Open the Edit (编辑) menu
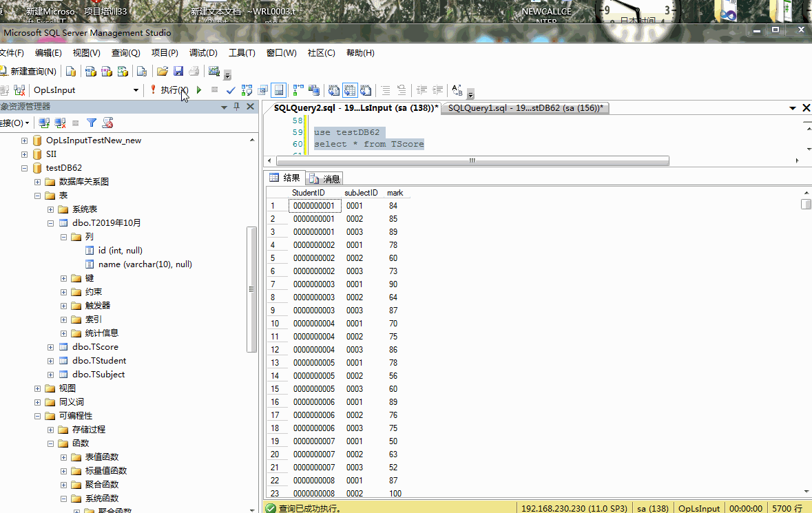 click(48, 53)
